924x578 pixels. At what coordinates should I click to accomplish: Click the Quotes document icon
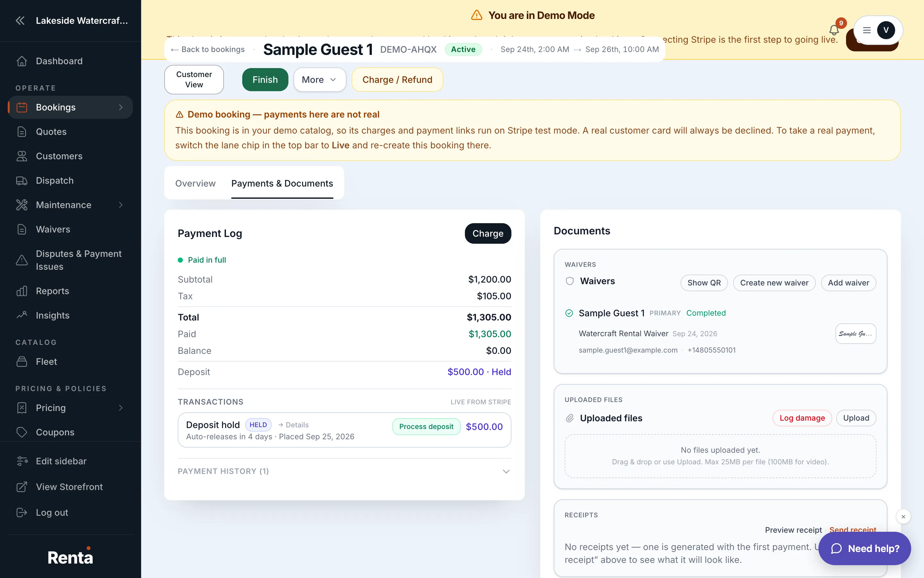pyautogui.click(x=22, y=132)
